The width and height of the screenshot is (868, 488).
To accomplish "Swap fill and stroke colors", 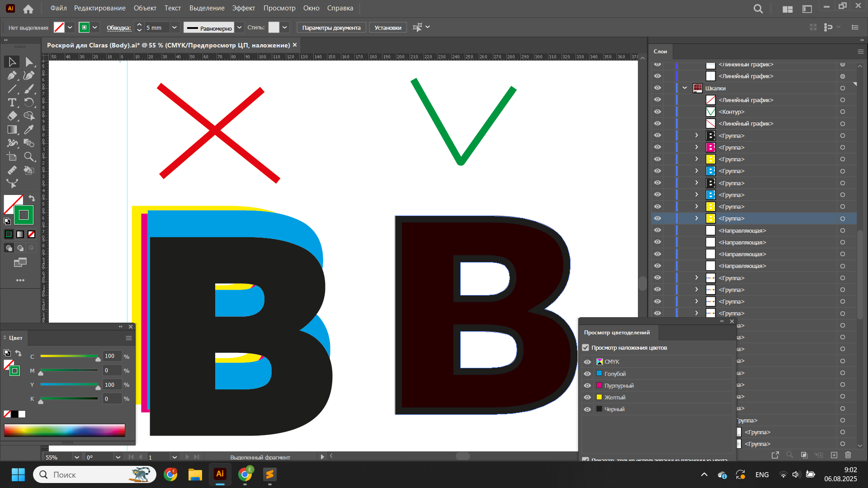I will pyautogui.click(x=32, y=198).
